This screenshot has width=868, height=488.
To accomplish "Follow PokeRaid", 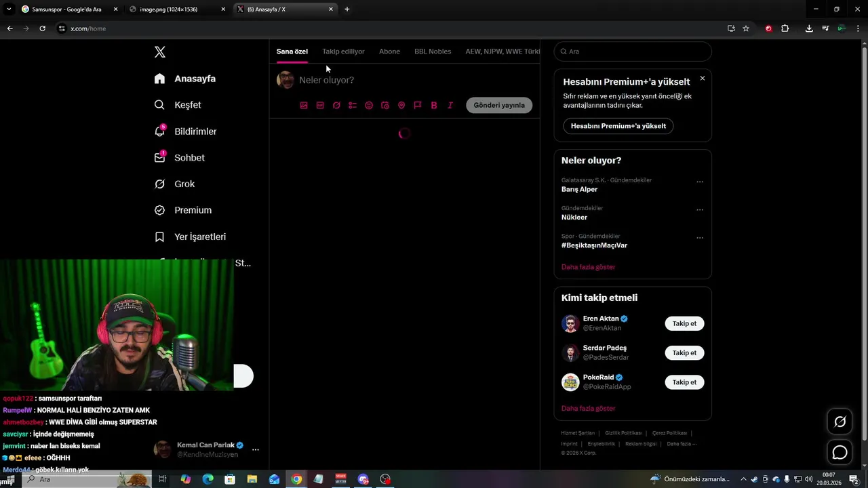I will 684,382.
